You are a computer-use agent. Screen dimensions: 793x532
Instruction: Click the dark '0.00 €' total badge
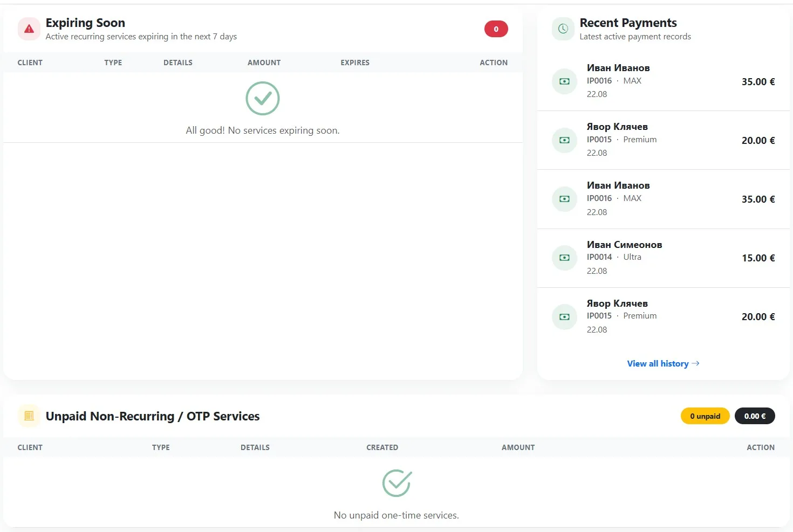[x=755, y=416]
